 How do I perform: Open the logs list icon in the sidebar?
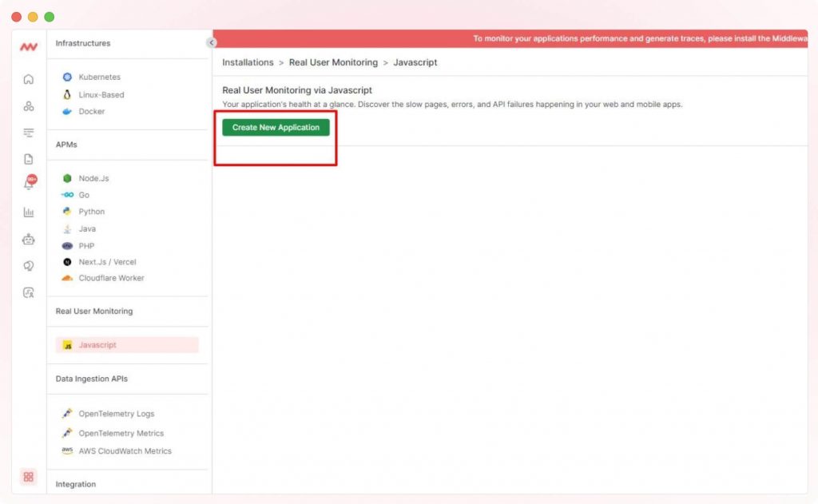[x=28, y=132]
